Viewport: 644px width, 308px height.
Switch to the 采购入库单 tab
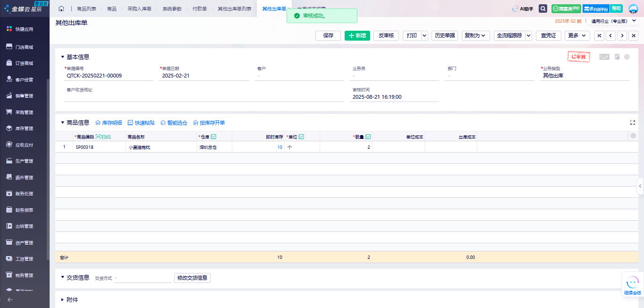coord(139,9)
